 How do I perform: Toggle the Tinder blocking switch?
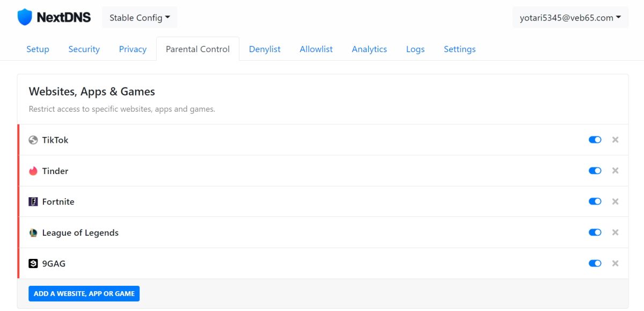pos(595,171)
